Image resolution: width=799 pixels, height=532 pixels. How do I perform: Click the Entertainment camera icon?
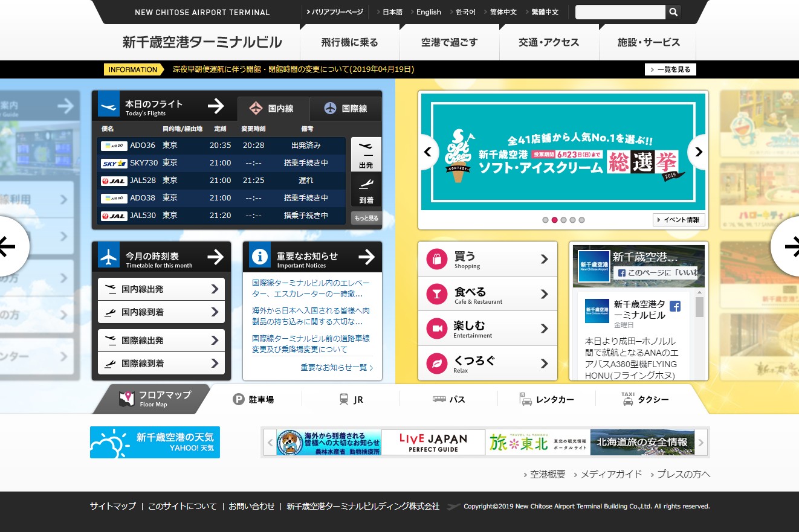click(x=436, y=328)
